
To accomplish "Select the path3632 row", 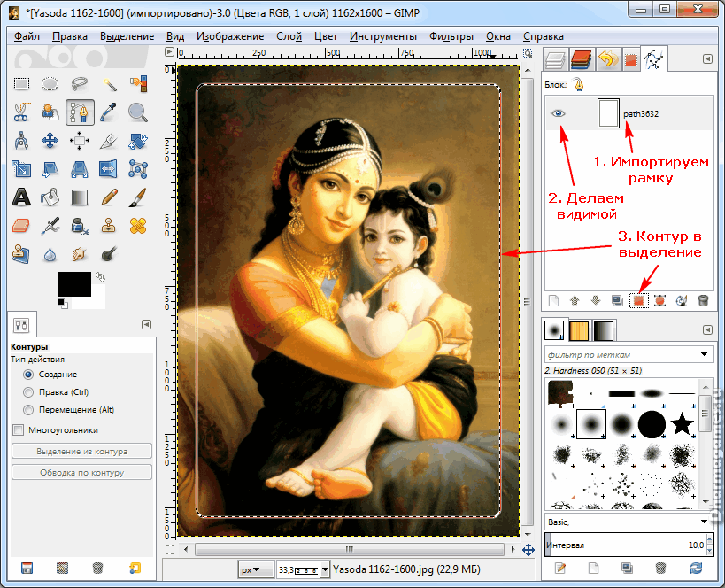I will point(629,113).
